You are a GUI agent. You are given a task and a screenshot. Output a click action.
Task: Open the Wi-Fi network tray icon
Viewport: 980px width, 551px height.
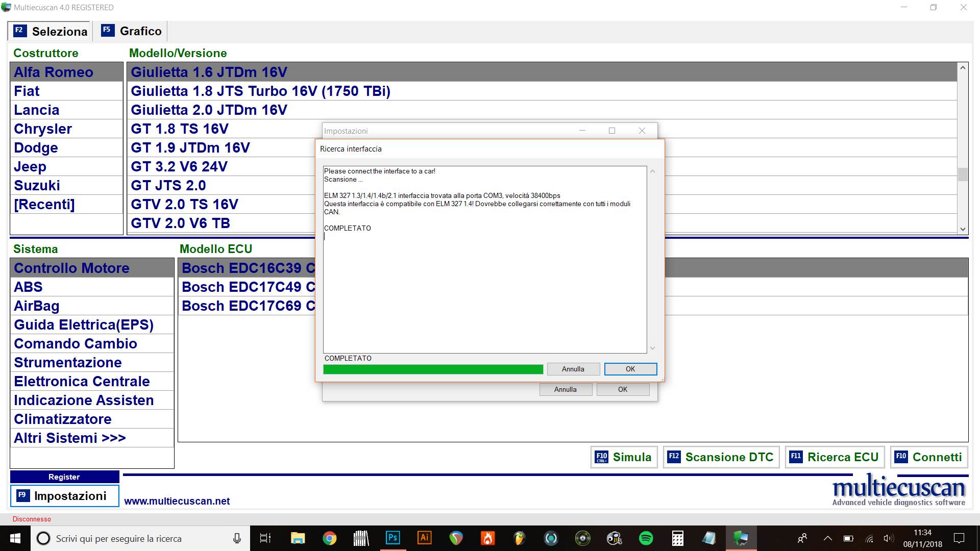tap(869, 538)
